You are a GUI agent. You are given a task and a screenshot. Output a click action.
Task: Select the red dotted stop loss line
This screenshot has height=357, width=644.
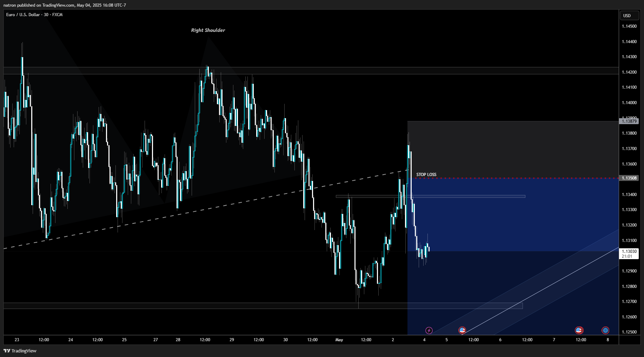coord(514,178)
